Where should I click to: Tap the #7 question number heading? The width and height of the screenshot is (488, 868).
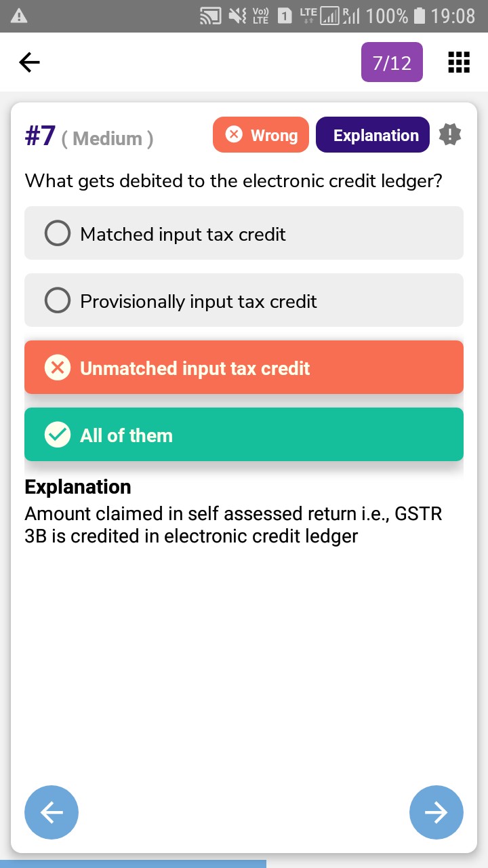(x=40, y=136)
